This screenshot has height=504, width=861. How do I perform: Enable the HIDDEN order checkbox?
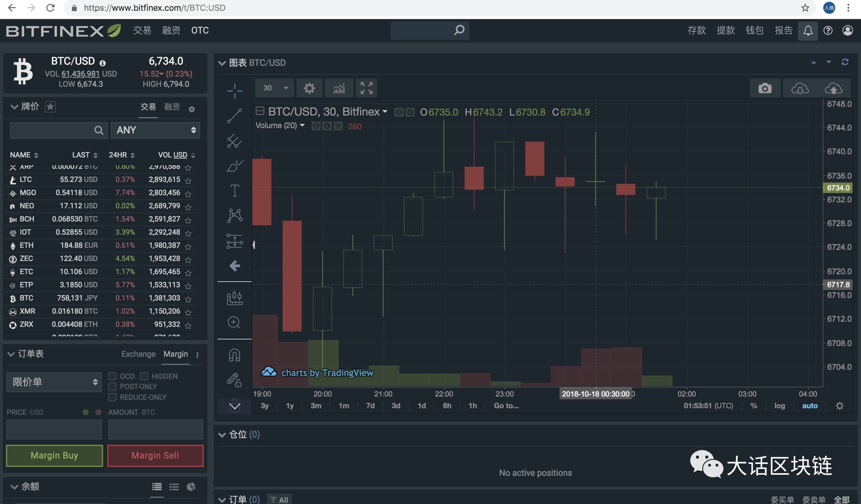coord(144,376)
